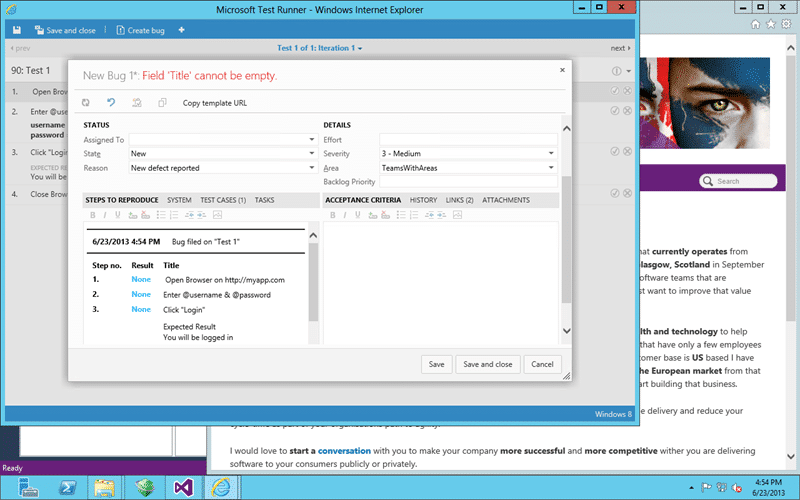The width and height of the screenshot is (800, 500).
Task: Click the work item template icon
Action: pos(137,103)
